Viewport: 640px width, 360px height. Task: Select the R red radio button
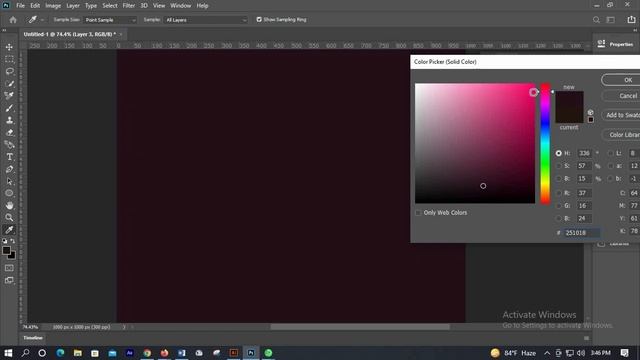(x=558, y=193)
